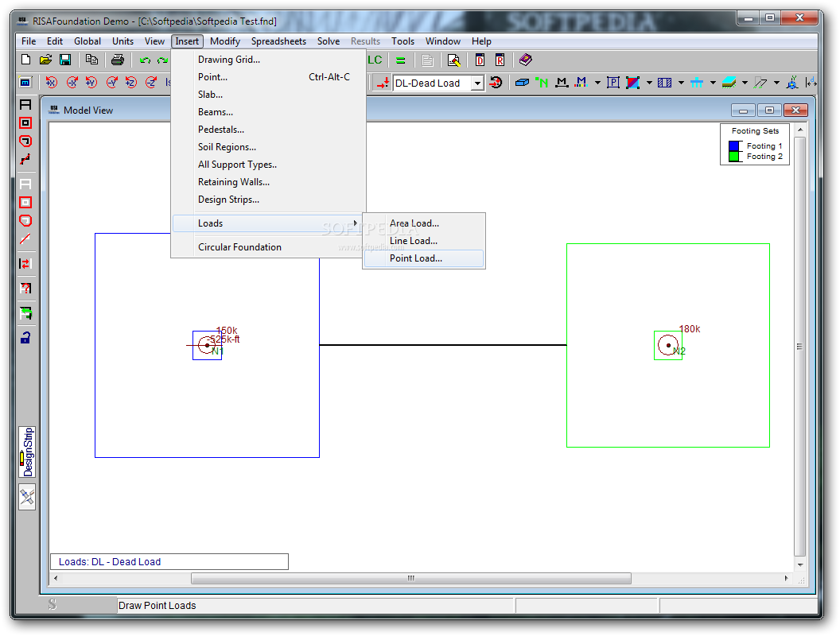Click the blue hatched design strip icon

click(x=665, y=83)
